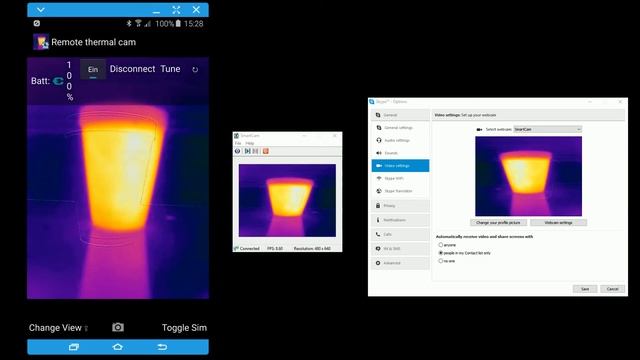The height and width of the screenshot is (360, 640).
Task: Click the Skype webcam preview image
Action: (529, 176)
